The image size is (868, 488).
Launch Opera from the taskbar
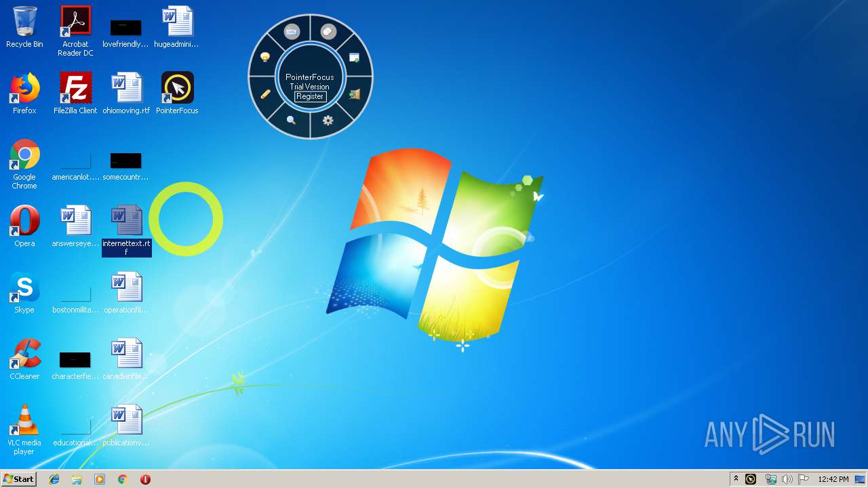pyautogui.click(x=145, y=479)
